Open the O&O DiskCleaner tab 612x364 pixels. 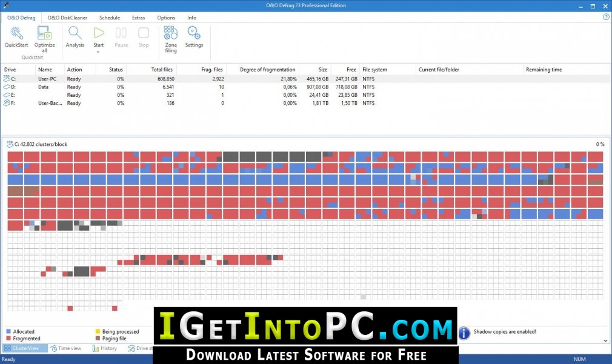[67, 18]
